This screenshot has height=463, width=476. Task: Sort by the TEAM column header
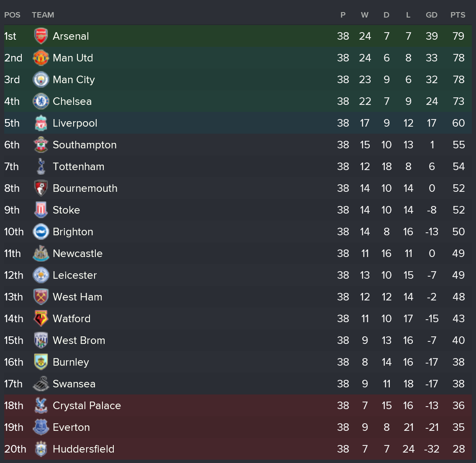coord(43,15)
